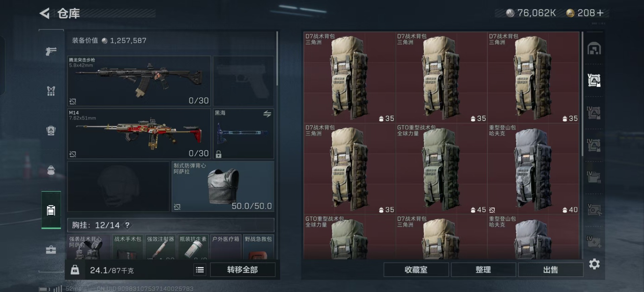Expand gold currency with the plus sign
This screenshot has width=644, height=292.
point(600,13)
